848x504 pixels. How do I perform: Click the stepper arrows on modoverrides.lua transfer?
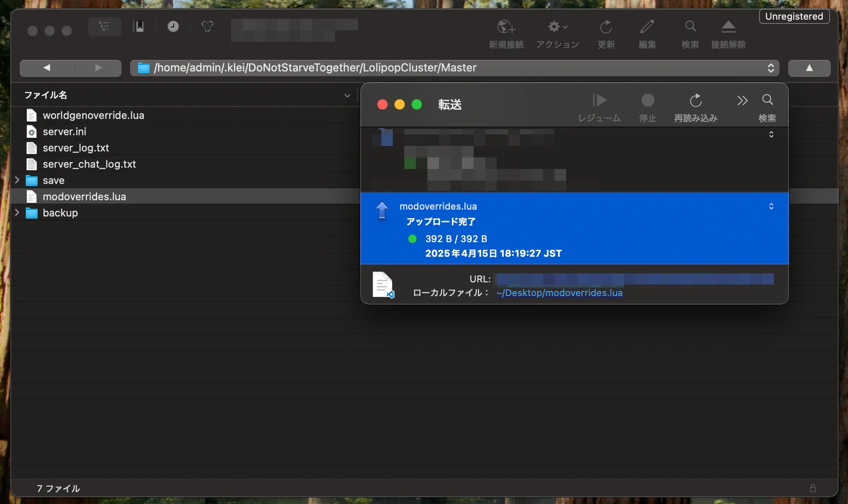pyautogui.click(x=771, y=206)
